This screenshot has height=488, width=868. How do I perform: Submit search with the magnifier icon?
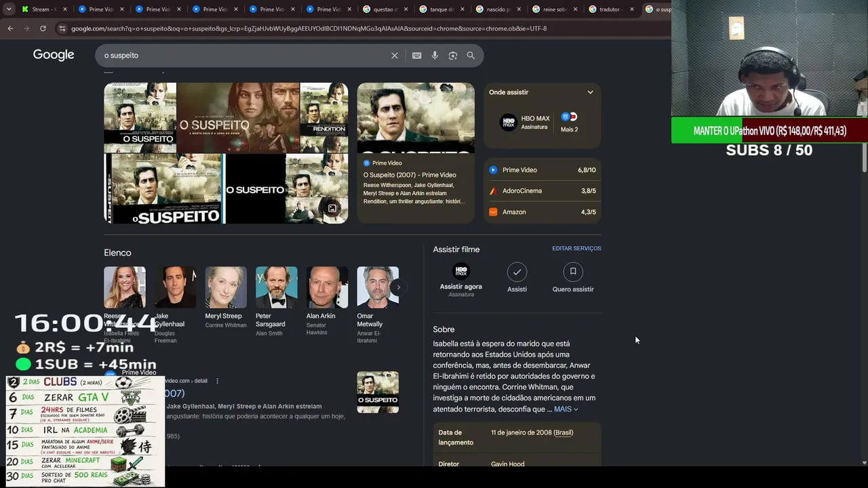click(471, 56)
